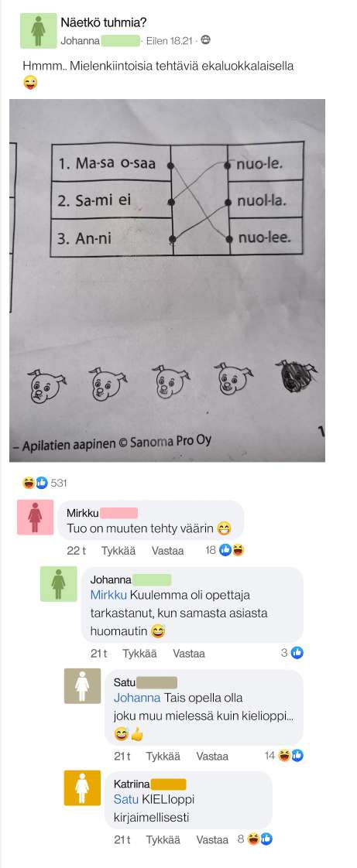The height and width of the screenshot is (868, 357).
Task: Open the Mirkku mention in Johanna's reply
Action: tap(108, 595)
